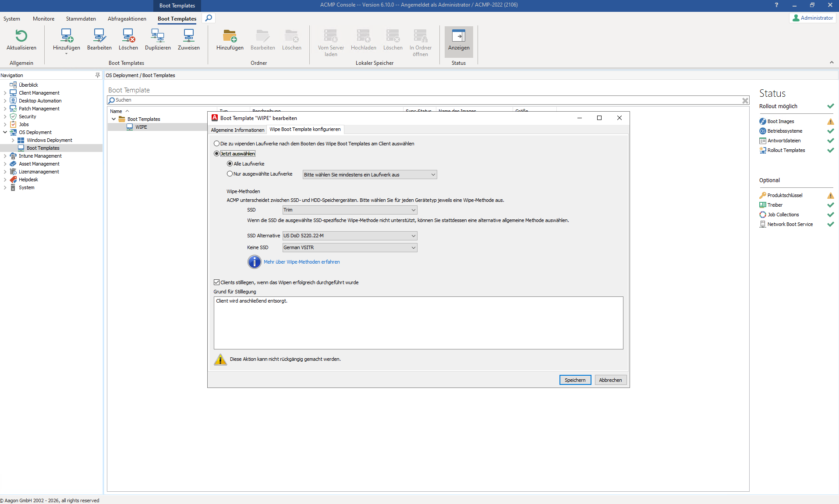
Task: Expand Hinzufügen dropdown arrow in ribbon
Action: [67, 54]
